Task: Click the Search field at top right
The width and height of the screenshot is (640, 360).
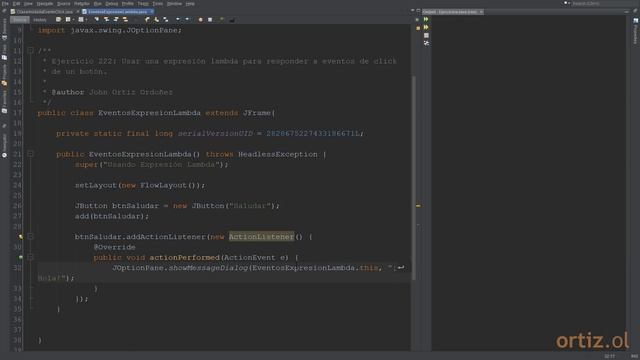Action: [603, 3]
